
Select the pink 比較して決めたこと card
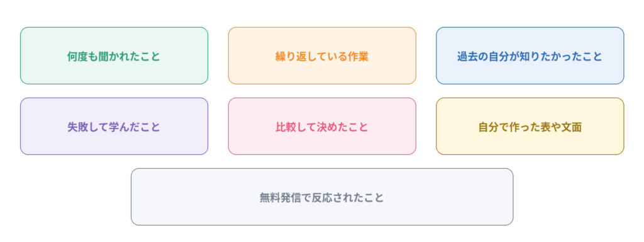[x=322, y=126]
